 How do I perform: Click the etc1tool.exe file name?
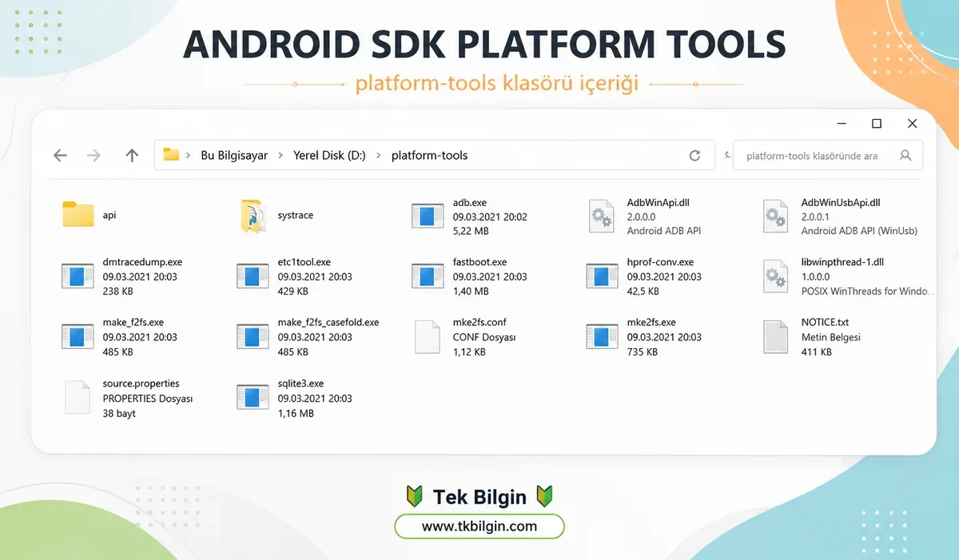pyautogui.click(x=304, y=262)
